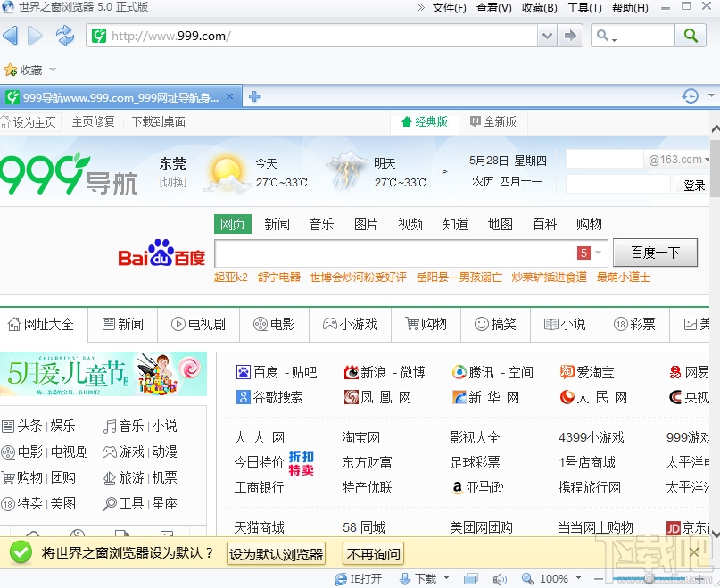
Task: Click the email username input field
Action: [x=604, y=160]
